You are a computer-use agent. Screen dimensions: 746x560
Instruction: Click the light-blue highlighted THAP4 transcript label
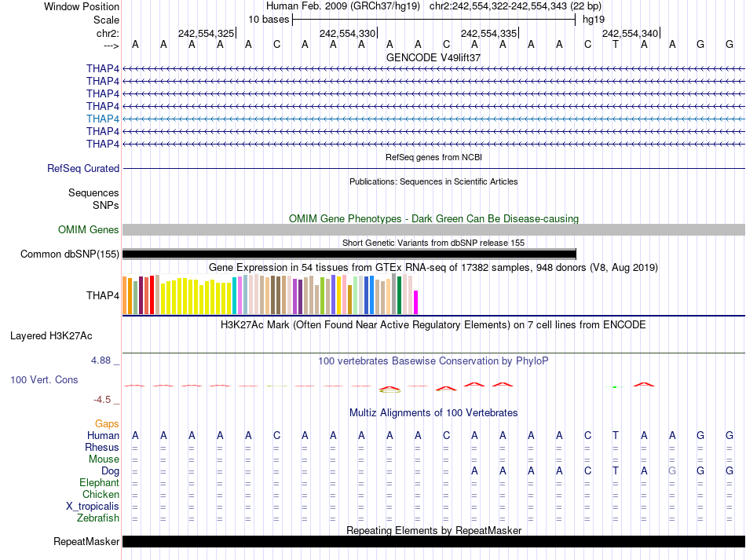point(103,119)
